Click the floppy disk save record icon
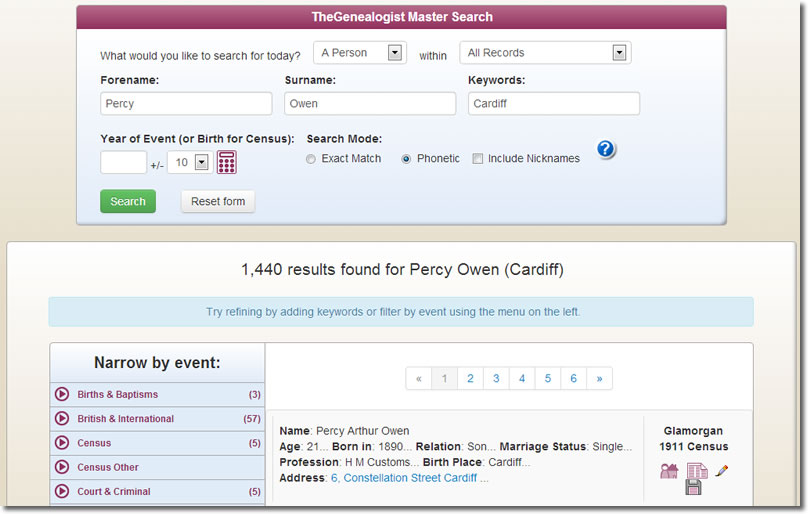Screen dimensions: 808x514 pos(693,487)
